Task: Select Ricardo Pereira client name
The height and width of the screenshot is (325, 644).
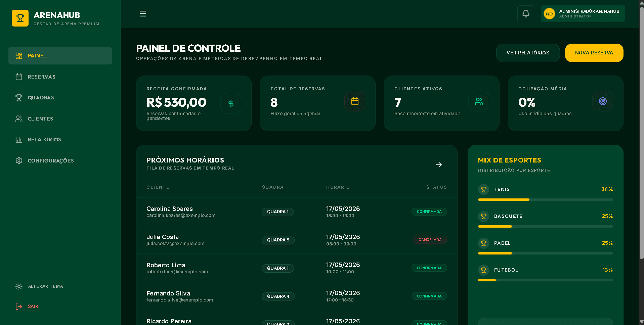Action: coord(169,321)
